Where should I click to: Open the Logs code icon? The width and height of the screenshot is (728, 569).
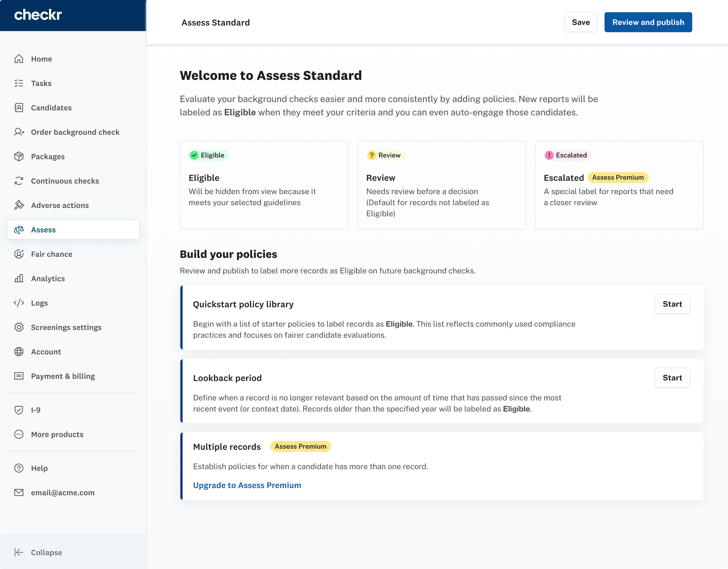pos(19,303)
